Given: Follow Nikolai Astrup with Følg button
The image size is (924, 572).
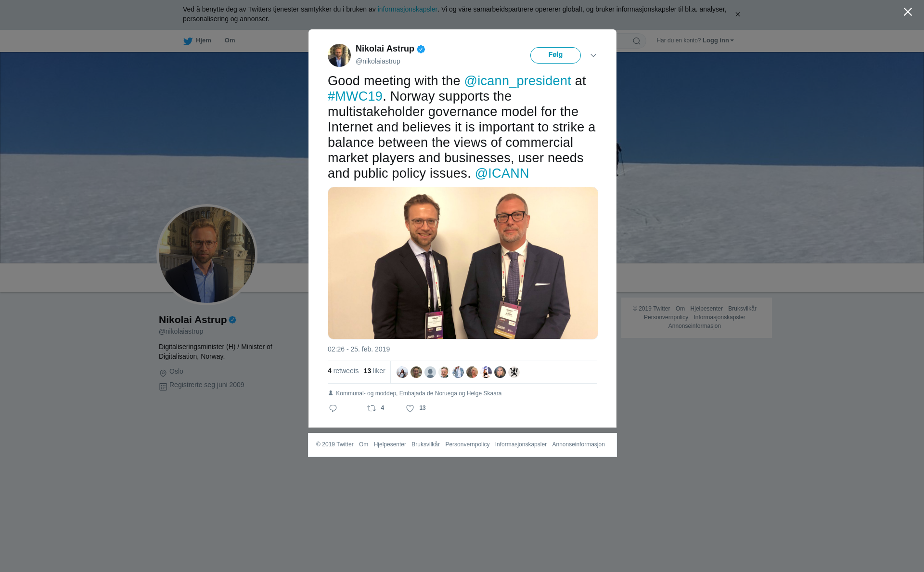Looking at the screenshot, I should click(x=555, y=55).
